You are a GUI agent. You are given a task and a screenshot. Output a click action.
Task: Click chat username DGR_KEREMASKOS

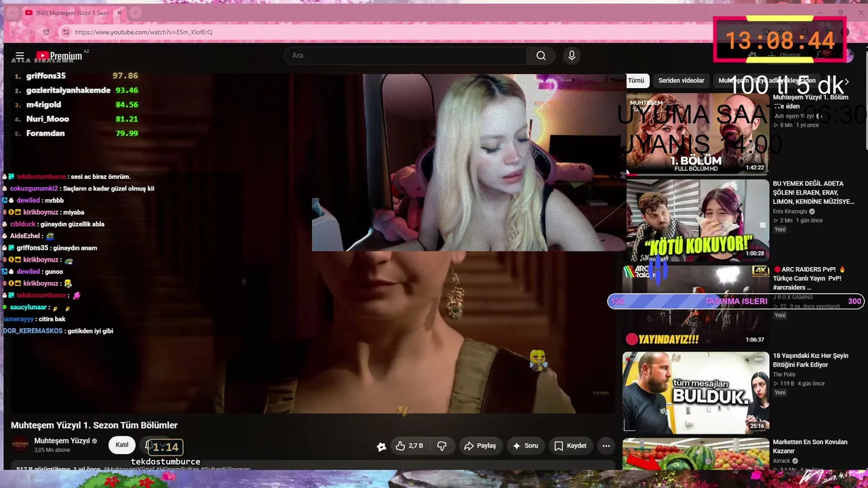click(33, 331)
